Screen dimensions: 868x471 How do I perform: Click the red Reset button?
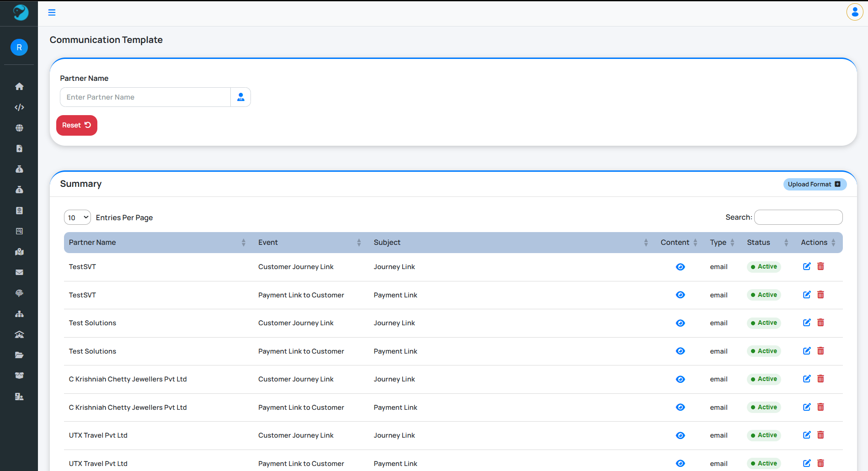tap(76, 125)
